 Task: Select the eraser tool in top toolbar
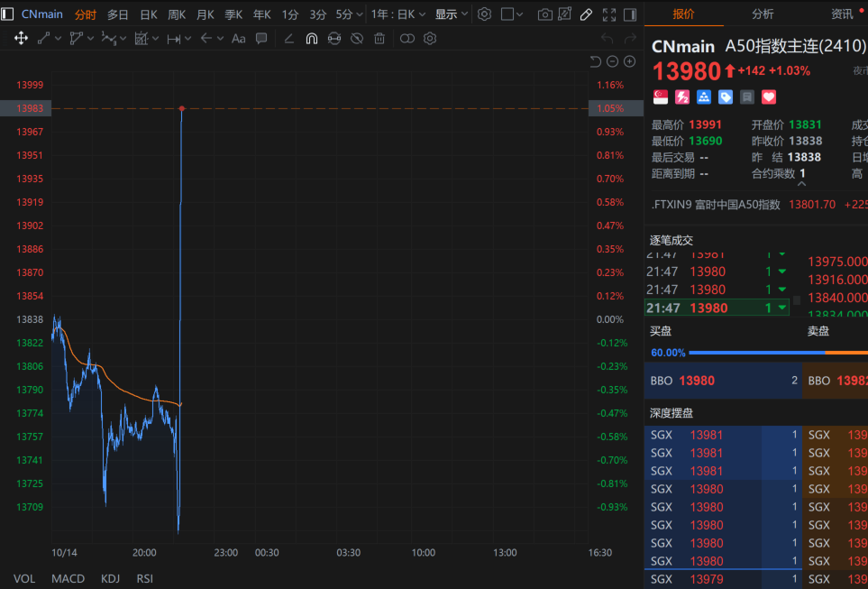(x=585, y=14)
